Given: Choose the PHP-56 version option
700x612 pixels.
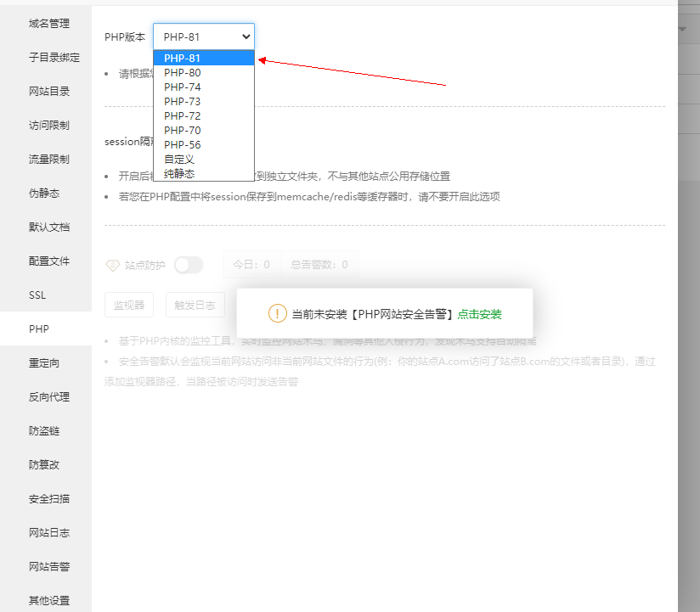Looking at the screenshot, I should (x=183, y=144).
